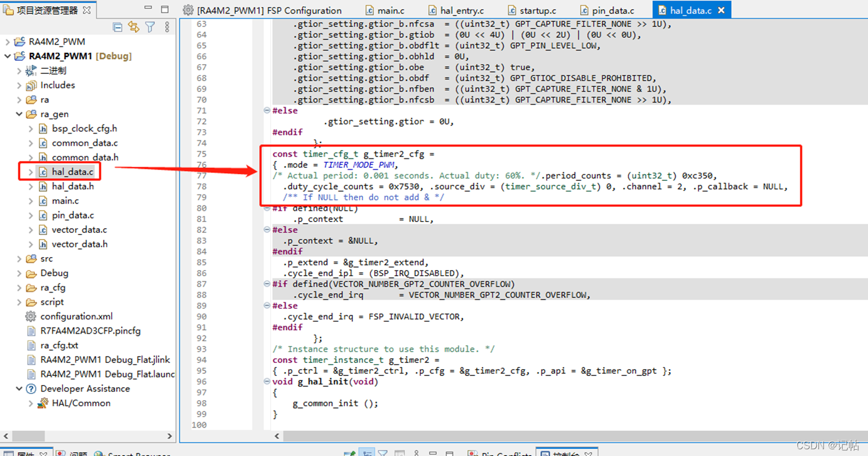
Task: Select the 二进制 tree item
Action: click(53, 70)
